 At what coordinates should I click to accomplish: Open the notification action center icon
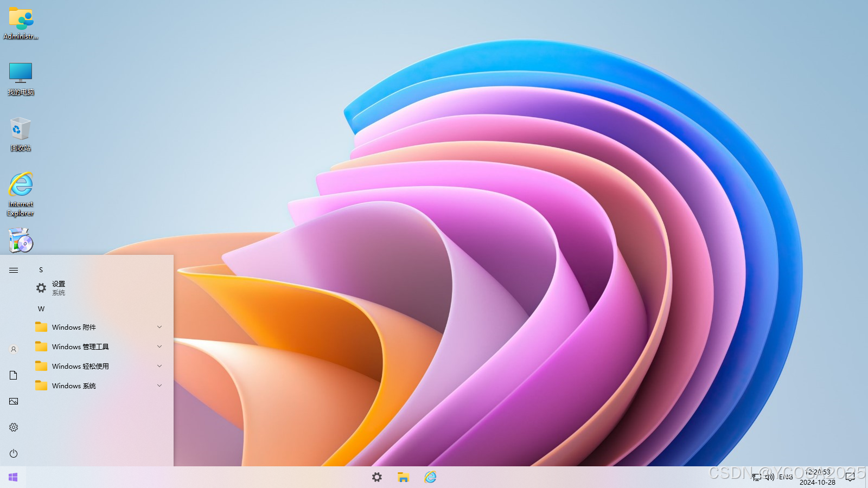coord(850,477)
